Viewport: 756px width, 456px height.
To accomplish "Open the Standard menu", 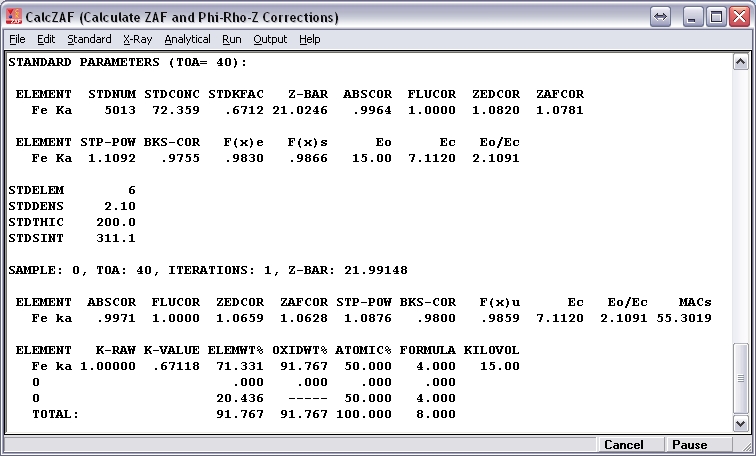I will pos(89,39).
